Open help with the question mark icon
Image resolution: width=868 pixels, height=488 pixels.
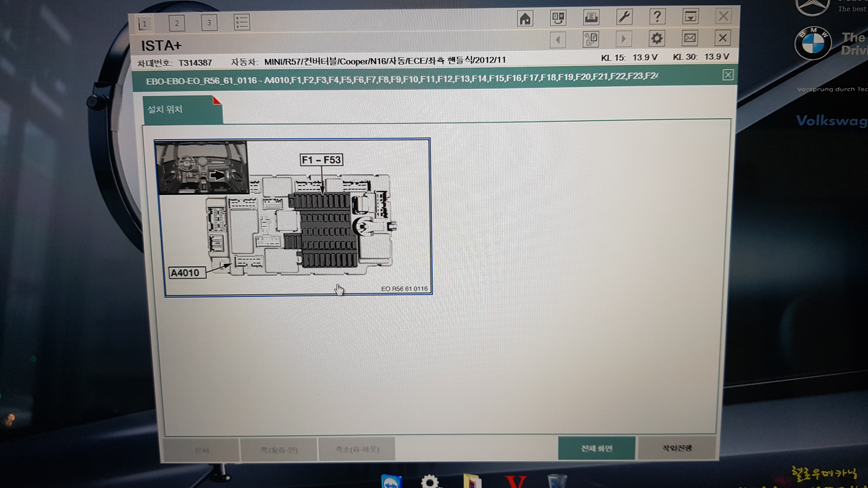pos(657,17)
